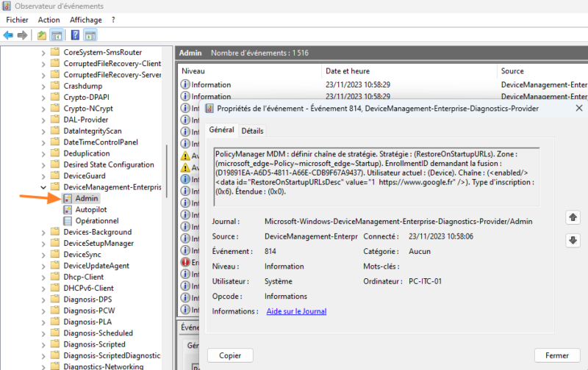
Task: Collapse the DeviceManagement-Enterprise folder
Action: 43,187
